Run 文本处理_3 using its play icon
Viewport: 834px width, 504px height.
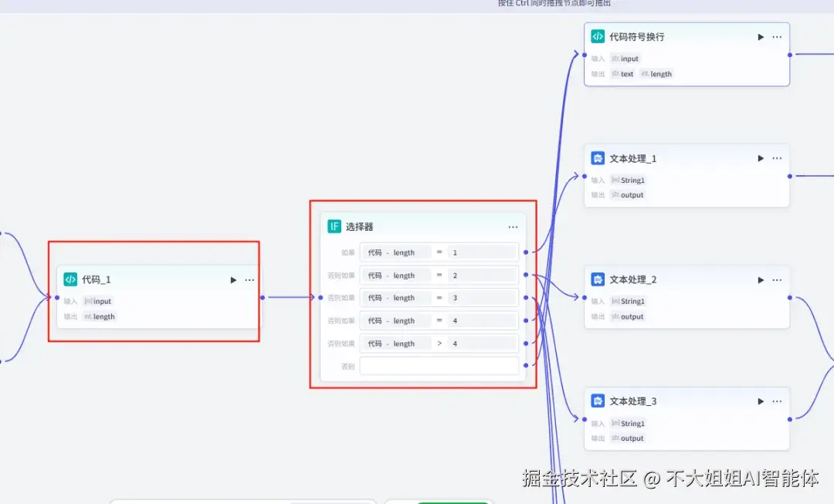[x=760, y=401]
